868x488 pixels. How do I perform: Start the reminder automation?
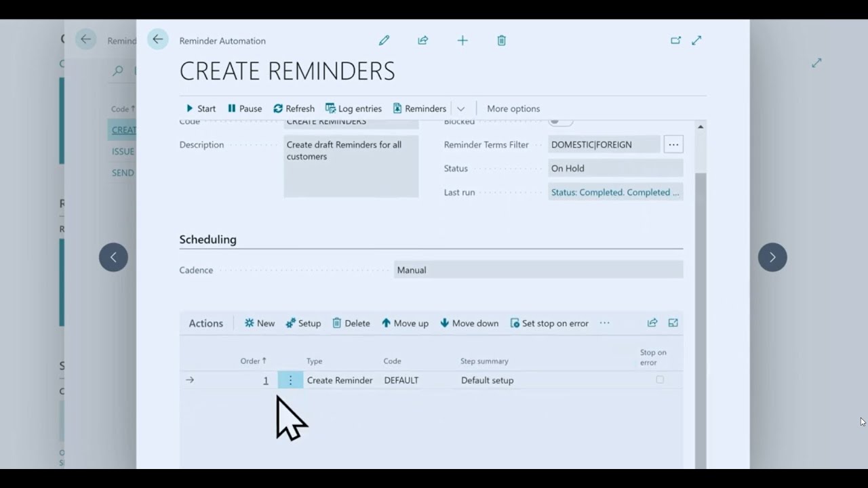[201, 108]
